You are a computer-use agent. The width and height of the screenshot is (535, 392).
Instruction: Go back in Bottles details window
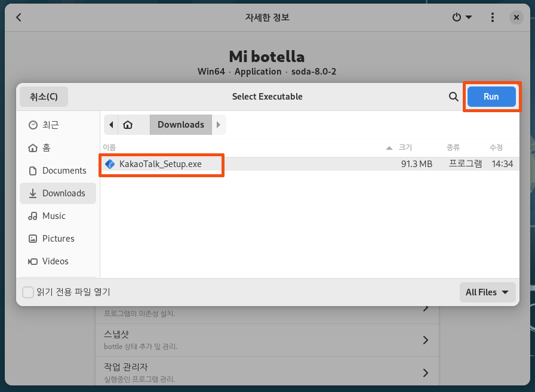tap(19, 17)
